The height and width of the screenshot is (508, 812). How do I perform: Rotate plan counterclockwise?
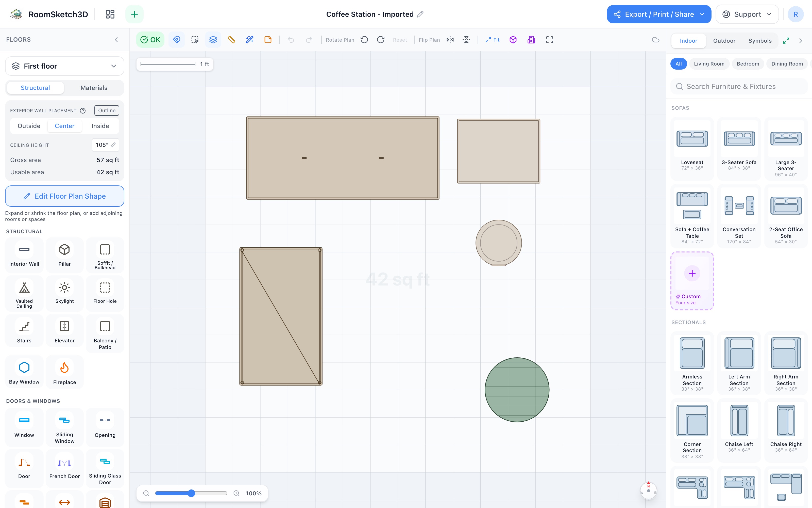coord(364,40)
